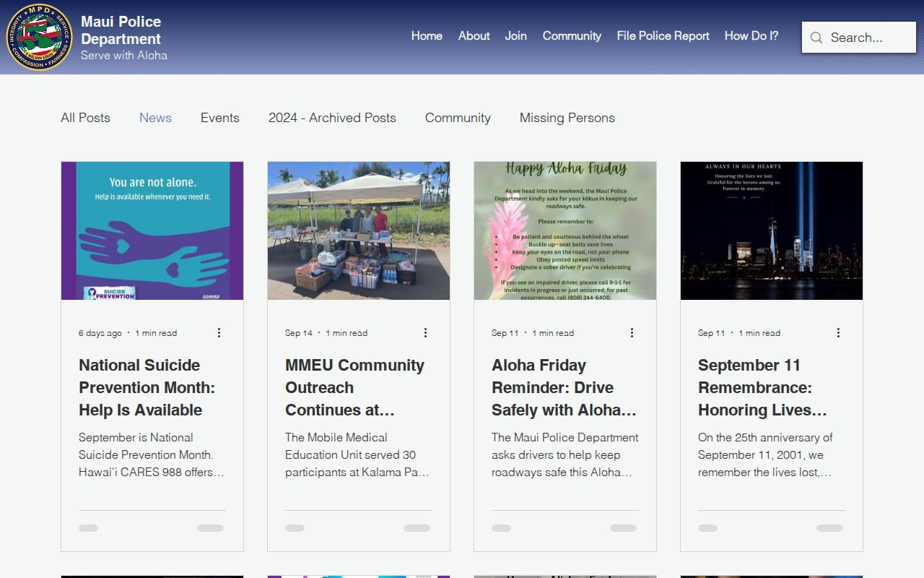Open the outreach tent photo thumbnail
Screen dimensions: 924x578
tap(359, 230)
